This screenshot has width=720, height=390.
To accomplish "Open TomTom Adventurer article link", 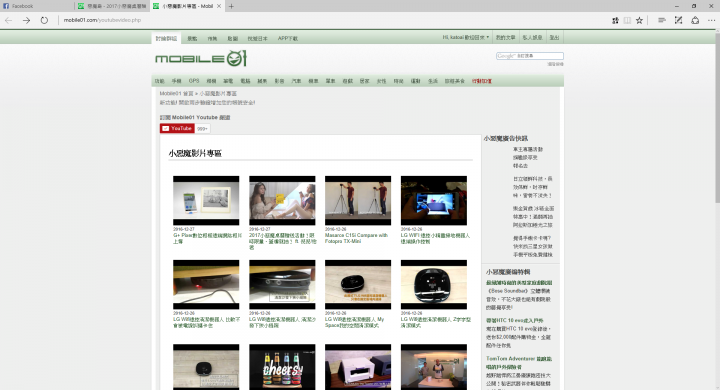I will pos(519,363).
